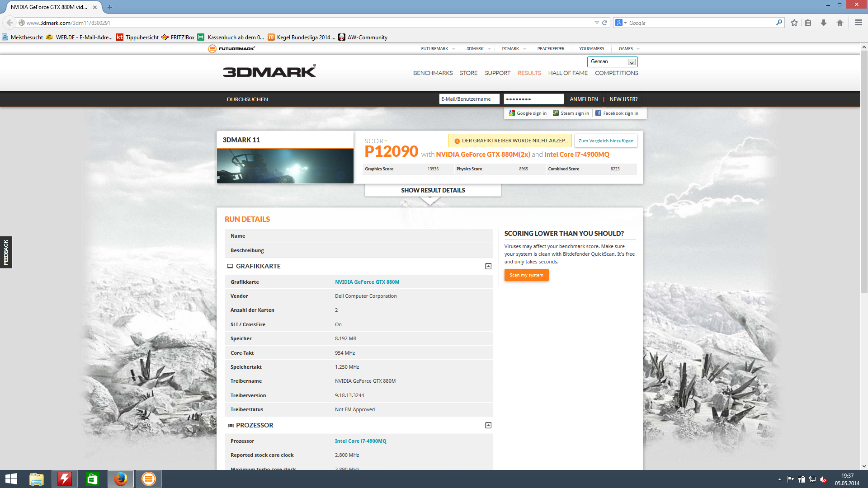Expand the GAMES top dropdown
Image resolution: width=868 pixels, height=488 pixels.
click(x=638, y=49)
